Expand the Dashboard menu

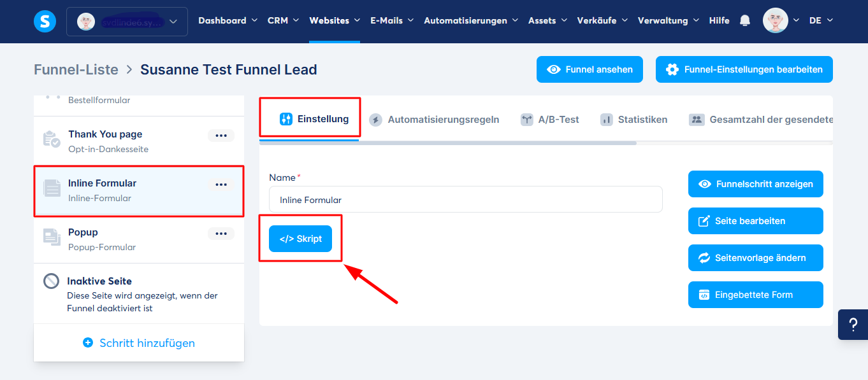[x=228, y=20]
